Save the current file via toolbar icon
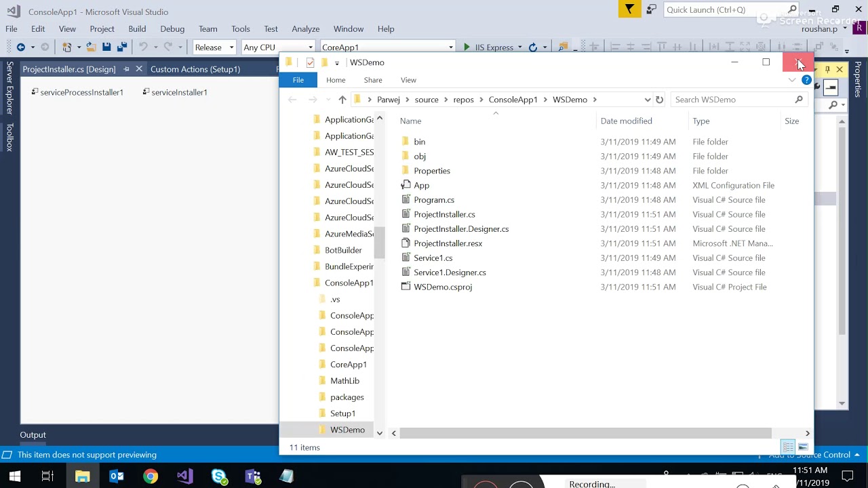This screenshot has width=868, height=488. (106, 47)
